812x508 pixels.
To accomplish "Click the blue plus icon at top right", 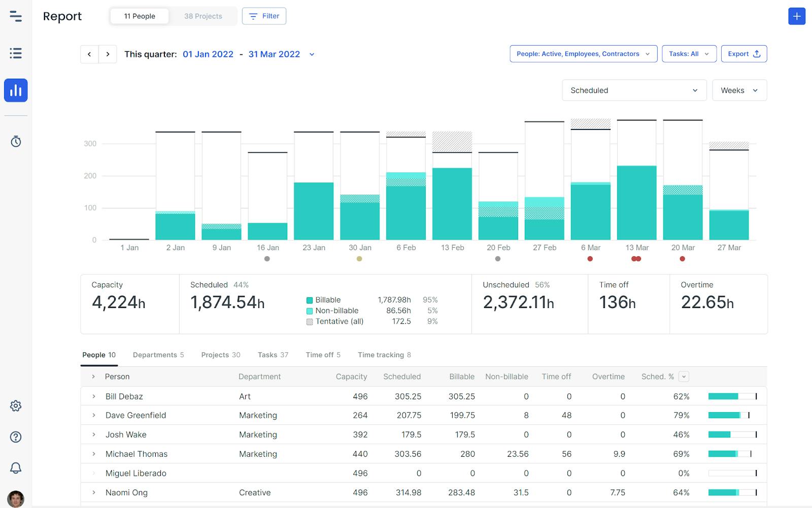I will [796, 16].
